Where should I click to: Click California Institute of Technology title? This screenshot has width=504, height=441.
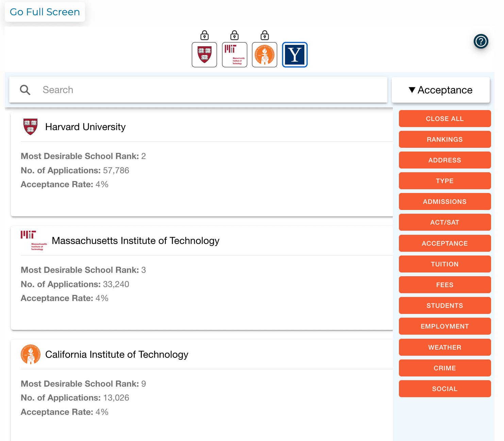[117, 354]
